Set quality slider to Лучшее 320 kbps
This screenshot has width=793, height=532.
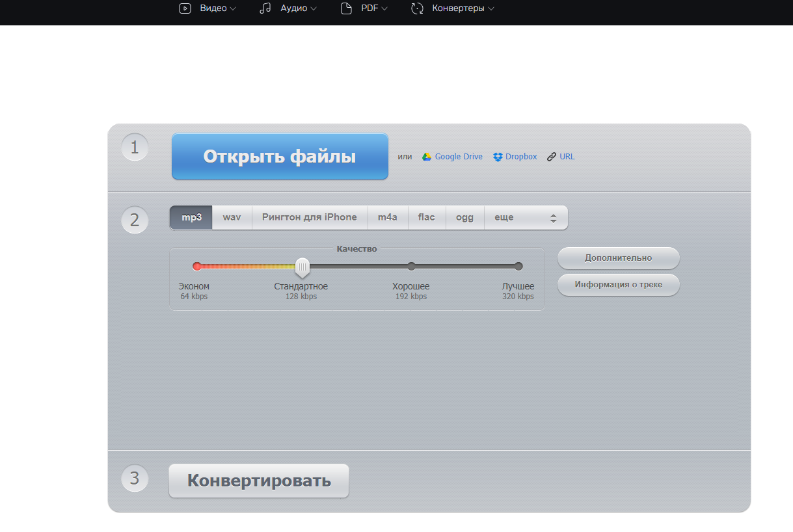point(518,266)
